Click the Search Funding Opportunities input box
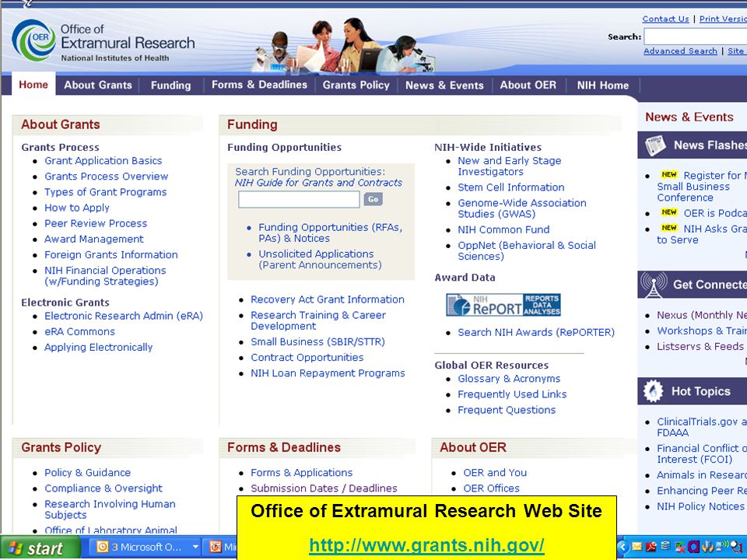Screen dimensions: 747x560 299,200
